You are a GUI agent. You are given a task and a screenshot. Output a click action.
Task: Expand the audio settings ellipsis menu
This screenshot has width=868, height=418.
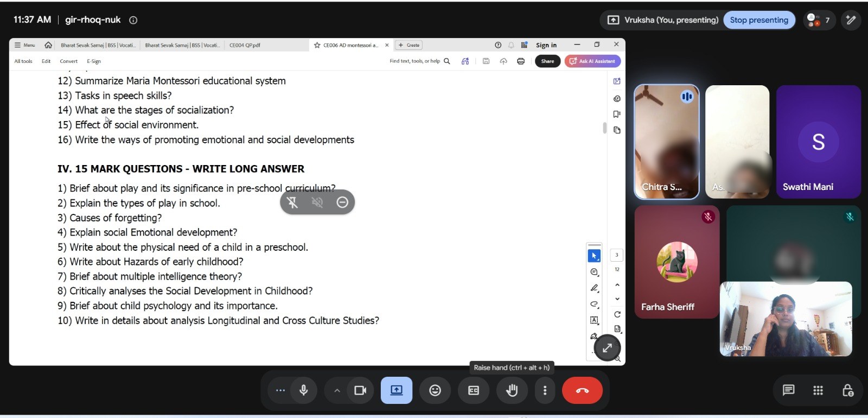point(280,390)
